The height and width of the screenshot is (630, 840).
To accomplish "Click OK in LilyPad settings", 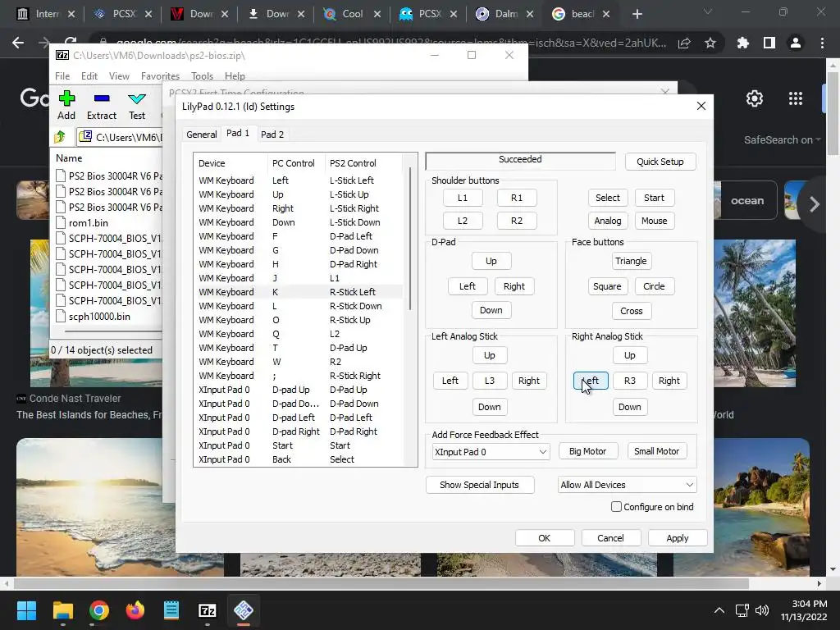I will (545, 538).
